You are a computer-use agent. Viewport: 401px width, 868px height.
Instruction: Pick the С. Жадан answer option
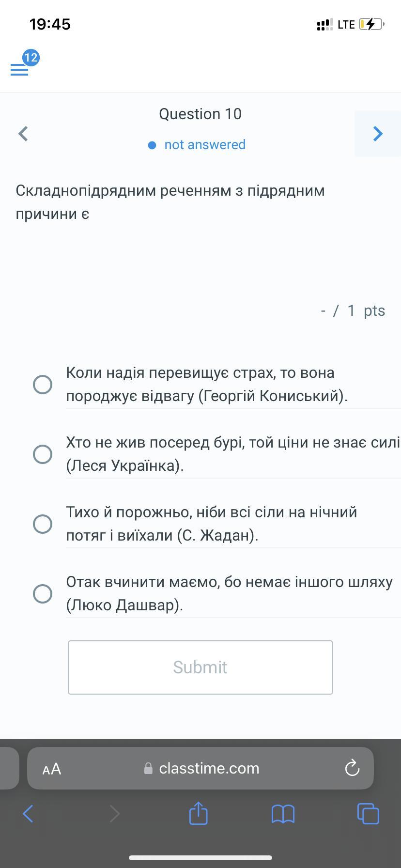coord(43,524)
